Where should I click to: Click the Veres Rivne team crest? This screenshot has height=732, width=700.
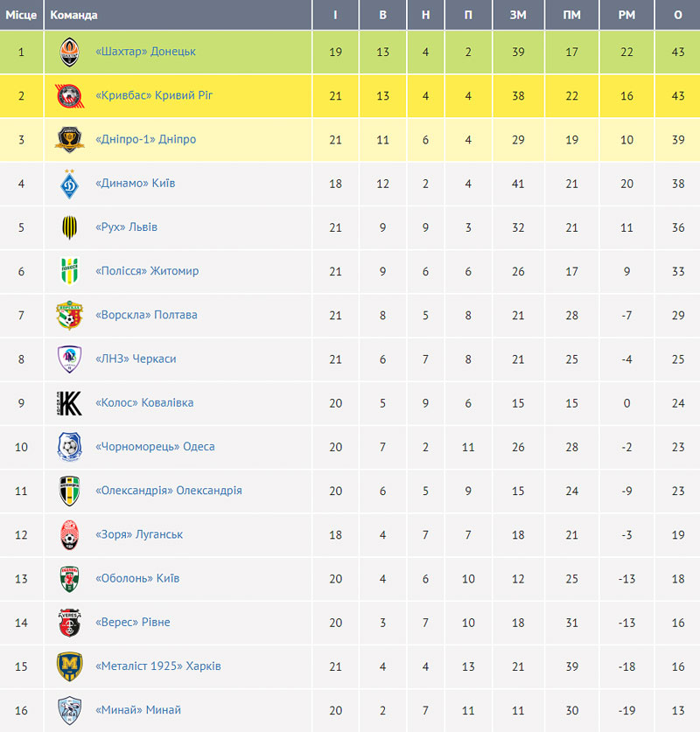tap(70, 623)
